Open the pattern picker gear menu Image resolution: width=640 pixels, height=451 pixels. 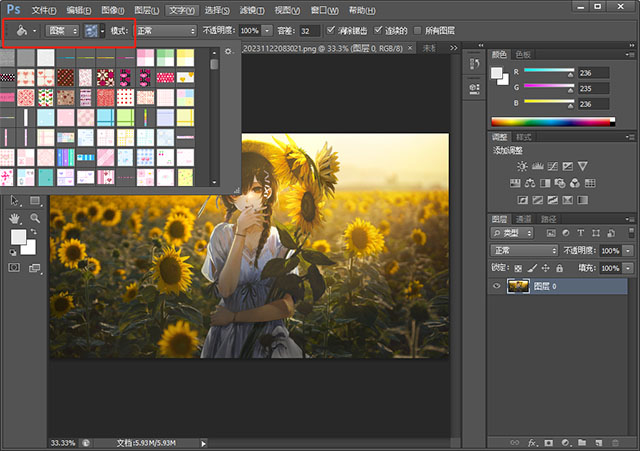point(228,50)
